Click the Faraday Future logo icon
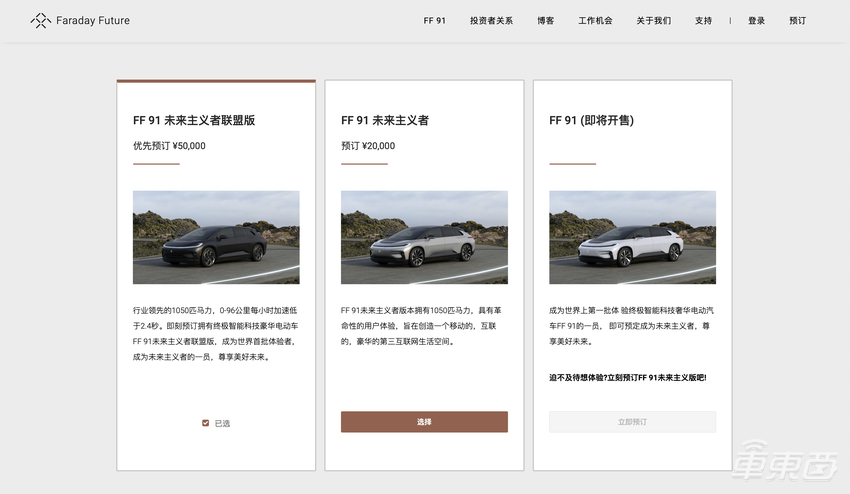Screen dimensions: 850x494 tap(40, 20)
